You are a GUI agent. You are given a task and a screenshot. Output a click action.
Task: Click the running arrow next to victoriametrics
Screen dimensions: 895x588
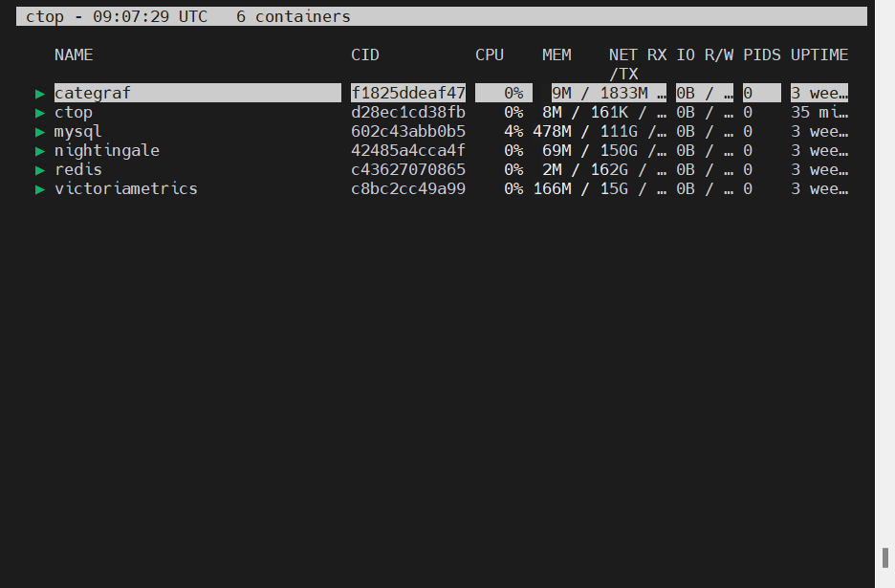(x=40, y=189)
